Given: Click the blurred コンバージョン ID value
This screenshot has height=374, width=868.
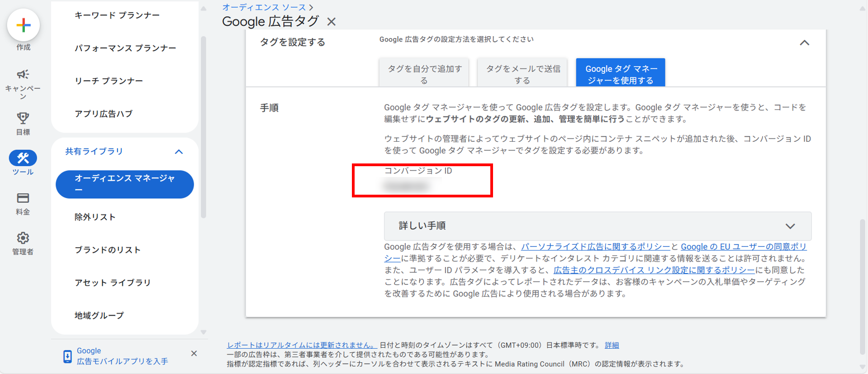Looking at the screenshot, I should click(407, 186).
